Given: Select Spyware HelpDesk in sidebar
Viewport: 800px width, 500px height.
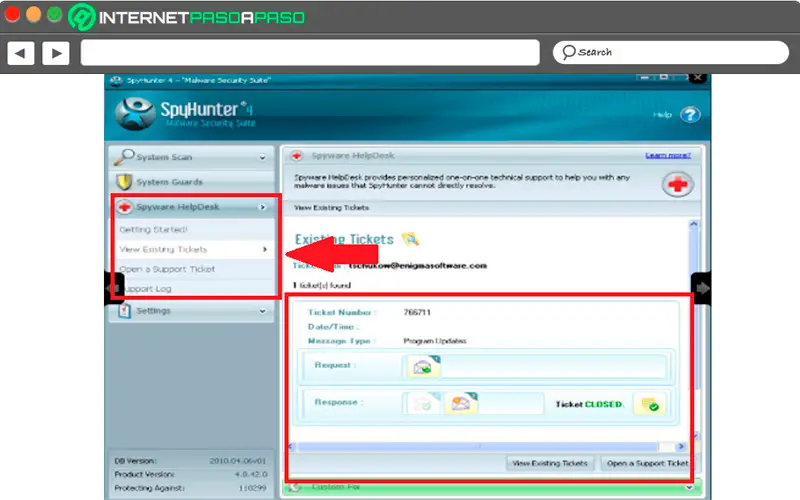Looking at the screenshot, I should (x=191, y=207).
